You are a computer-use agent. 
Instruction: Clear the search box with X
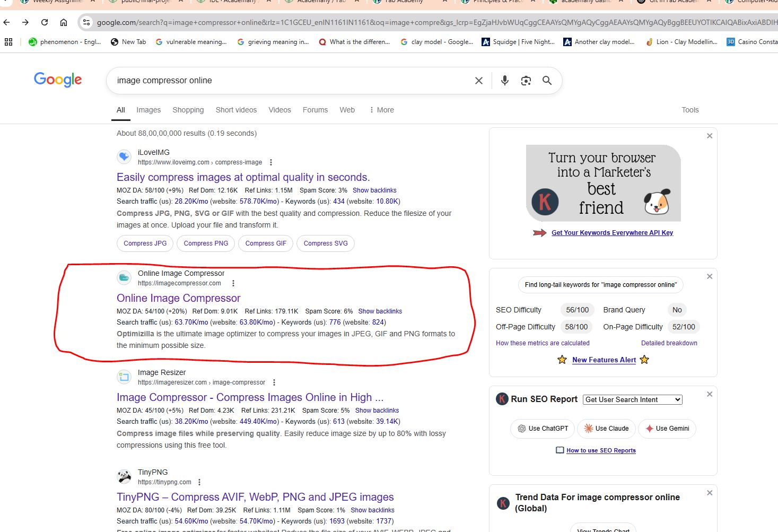tap(479, 81)
